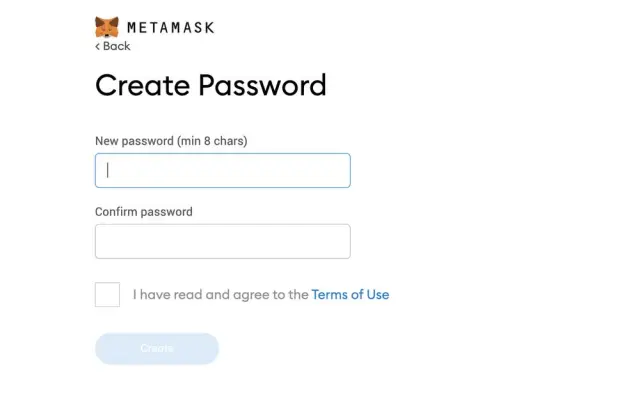Focus the New password input field
Screen dimensions: 640x417
[222, 170]
